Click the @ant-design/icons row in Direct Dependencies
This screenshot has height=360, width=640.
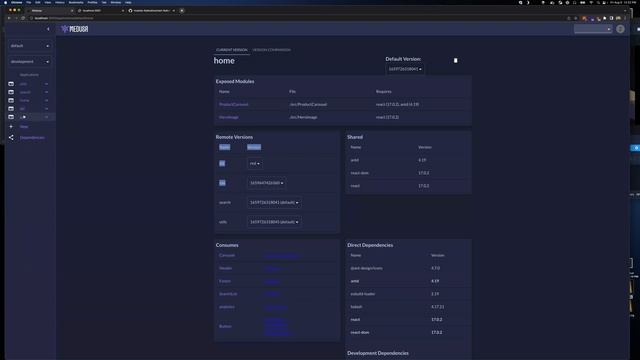408,268
